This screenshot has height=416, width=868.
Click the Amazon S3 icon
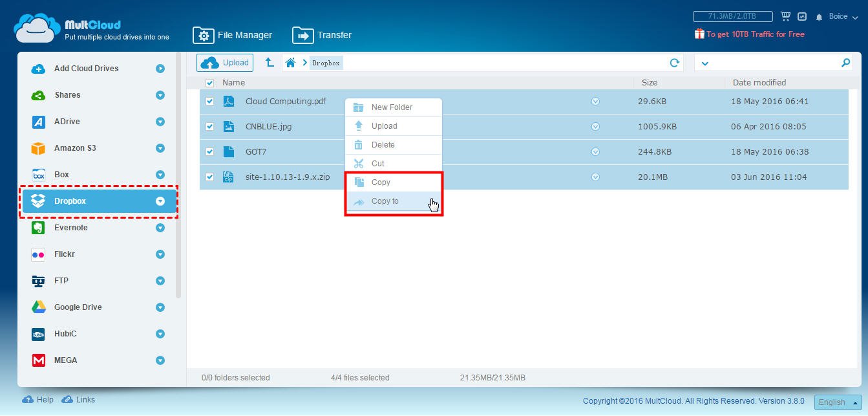coord(38,148)
